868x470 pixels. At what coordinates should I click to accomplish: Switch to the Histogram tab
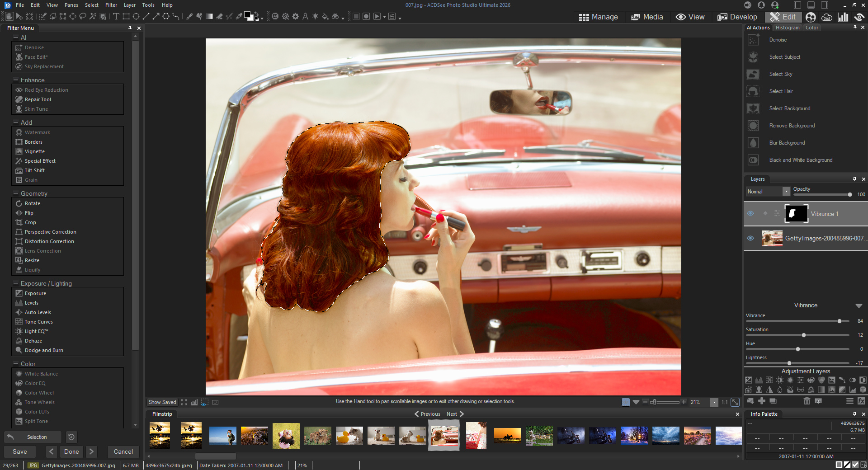point(788,28)
